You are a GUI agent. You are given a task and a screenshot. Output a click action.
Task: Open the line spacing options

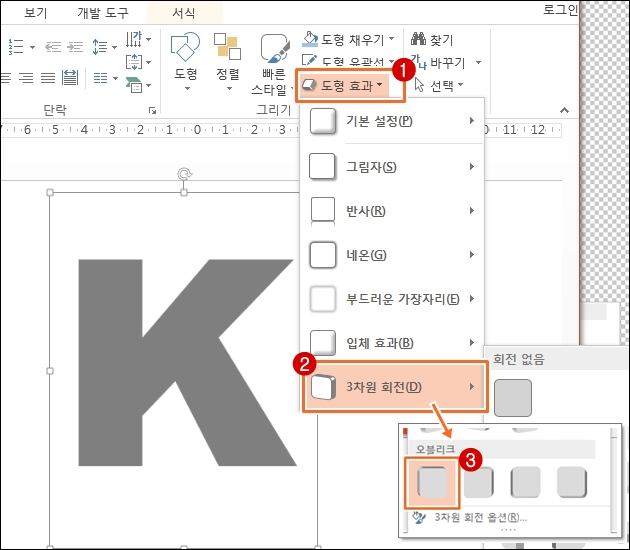(104, 47)
